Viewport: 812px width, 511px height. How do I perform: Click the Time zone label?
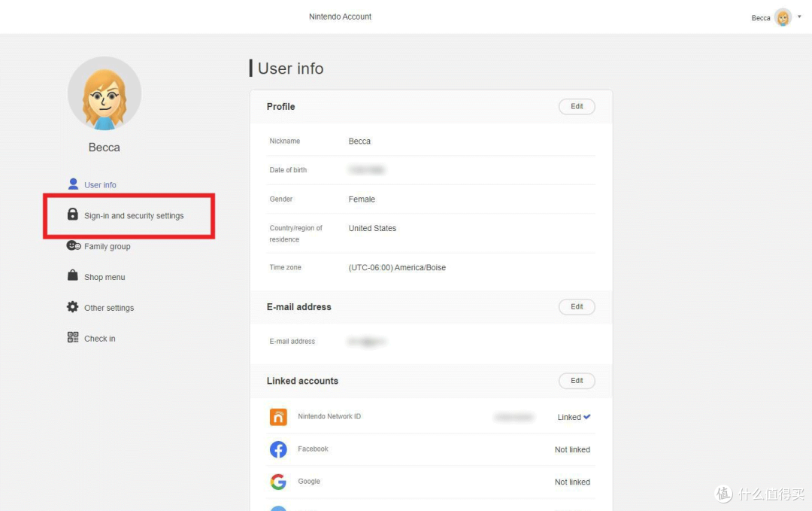pos(285,267)
